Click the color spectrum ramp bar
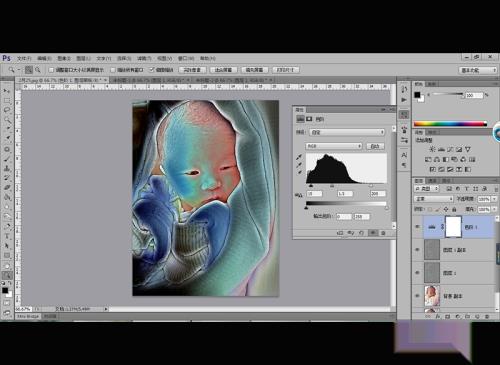500x365 pixels. click(450, 124)
